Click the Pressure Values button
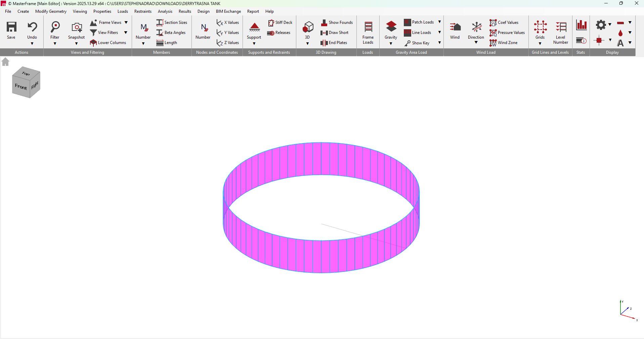This screenshot has height=339, width=644. tap(507, 33)
